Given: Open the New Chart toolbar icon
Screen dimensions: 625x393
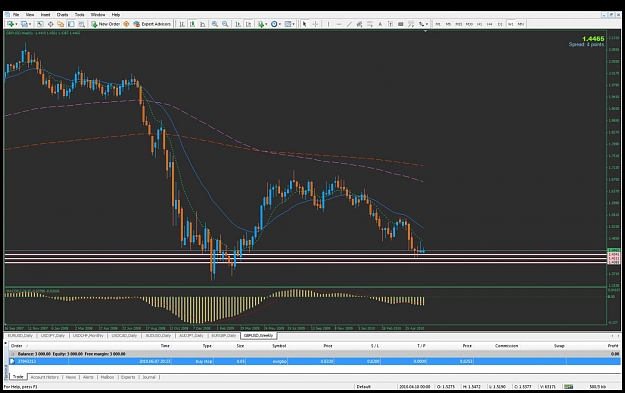Looking at the screenshot, I should tap(10, 24).
